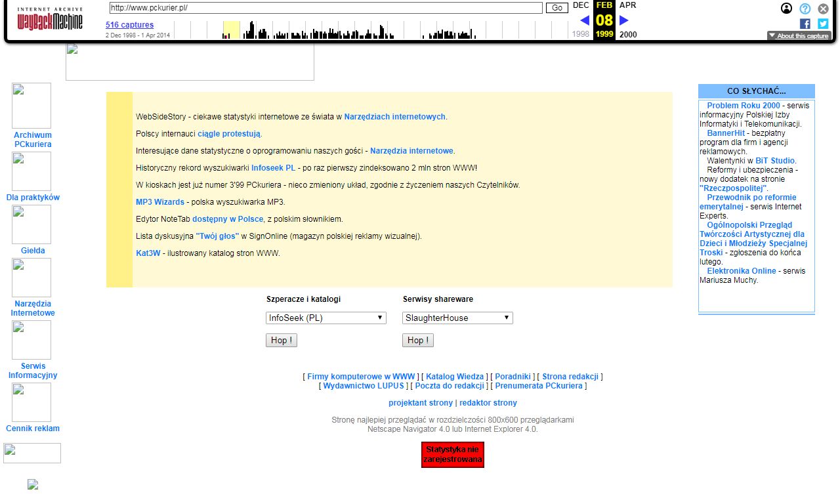The height and width of the screenshot is (504, 840).
Task: Open Dla praktyków sidebar link
Action: point(33,198)
